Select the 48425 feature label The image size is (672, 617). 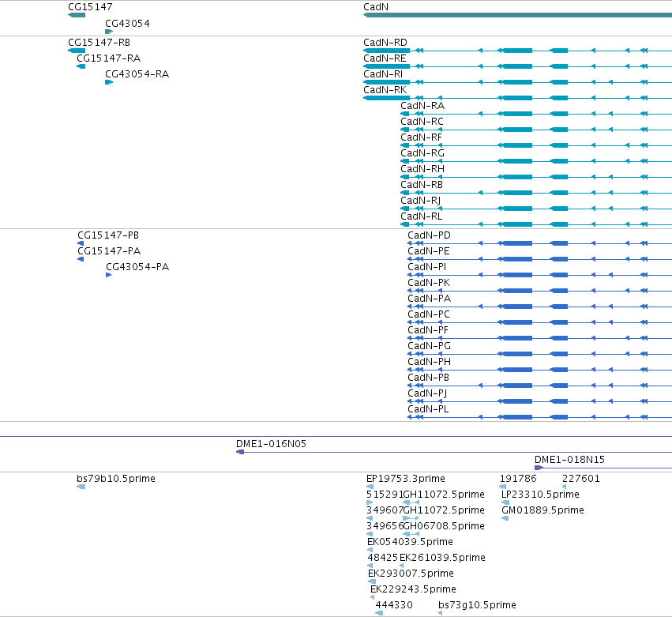383,559
